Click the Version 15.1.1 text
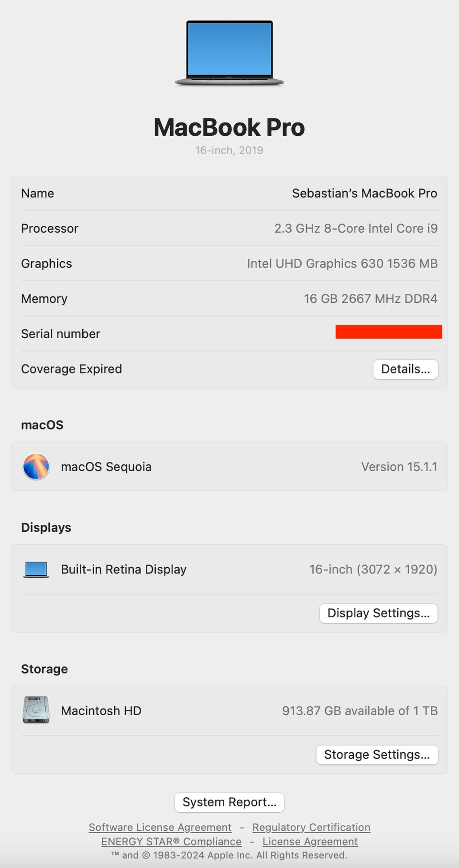Screen dimensions: 459x868 pos(399,467)
